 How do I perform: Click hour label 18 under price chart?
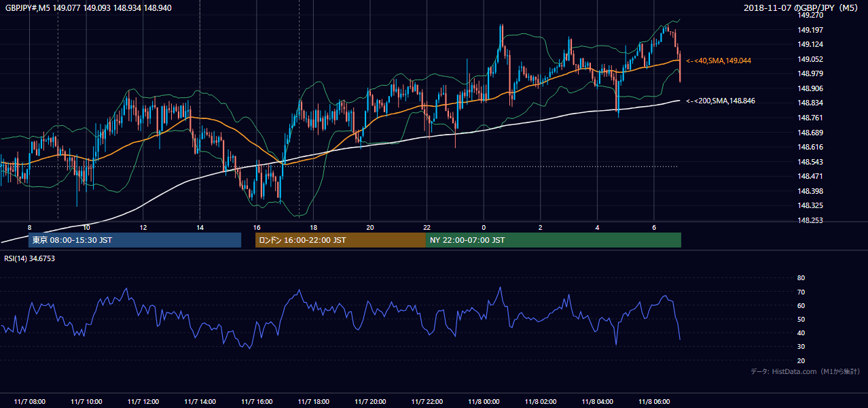[x=313, y=227]
